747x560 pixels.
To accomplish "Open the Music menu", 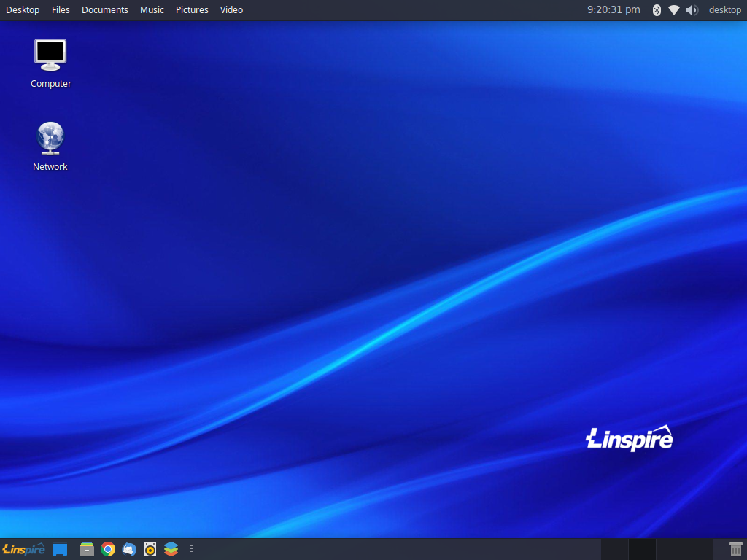I will pyautogui.click(x=152, y=9).
